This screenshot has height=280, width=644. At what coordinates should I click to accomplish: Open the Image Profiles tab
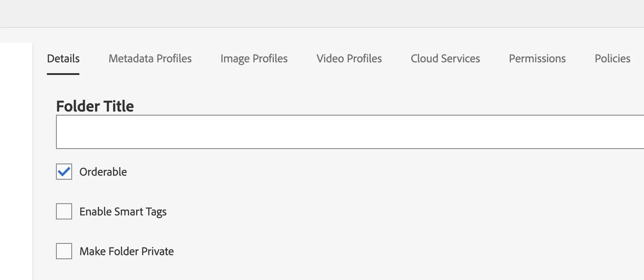click(x=254, y=59)
